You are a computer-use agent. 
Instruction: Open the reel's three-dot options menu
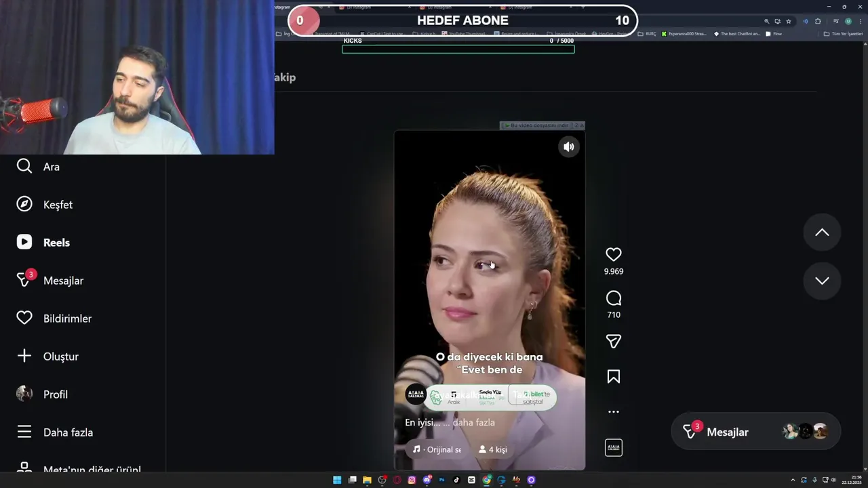point(614,411)
